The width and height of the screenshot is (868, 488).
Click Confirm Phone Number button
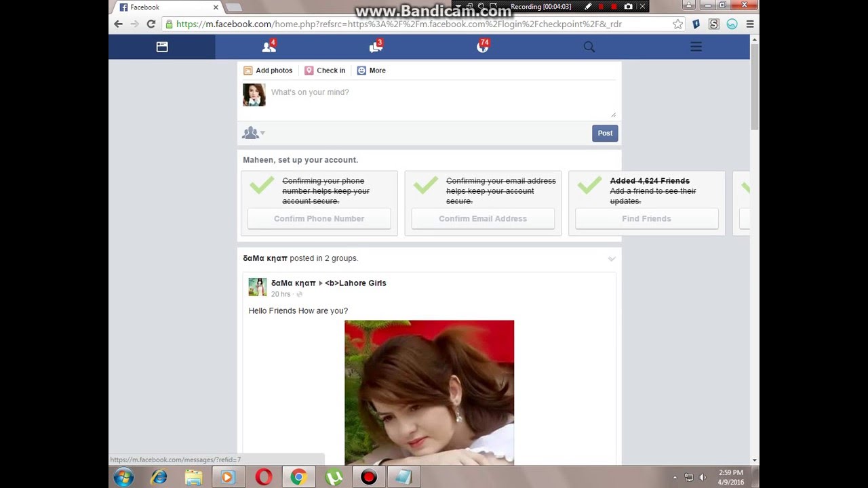point(319,219)
